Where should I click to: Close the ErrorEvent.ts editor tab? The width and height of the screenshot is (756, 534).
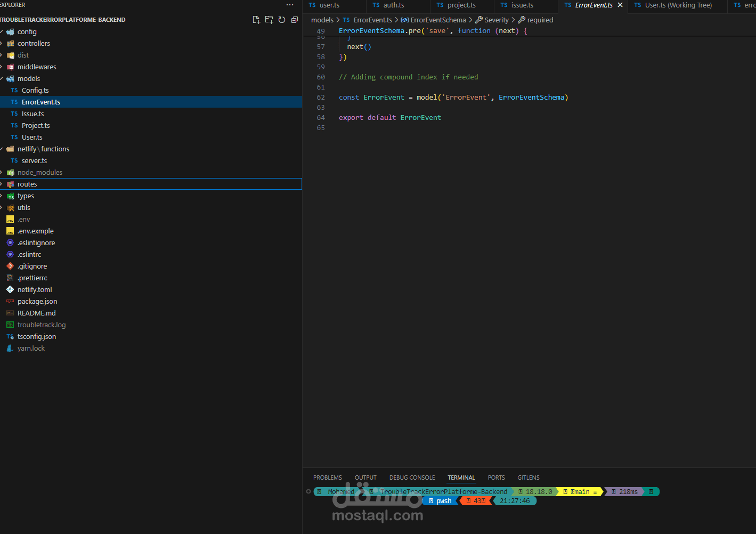(x=620, y=5)
